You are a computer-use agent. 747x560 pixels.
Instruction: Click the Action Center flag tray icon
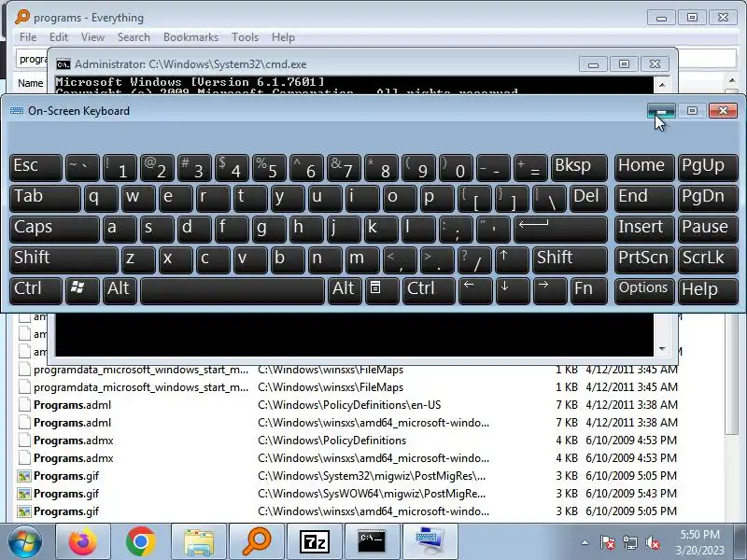[x=607, y=542]
